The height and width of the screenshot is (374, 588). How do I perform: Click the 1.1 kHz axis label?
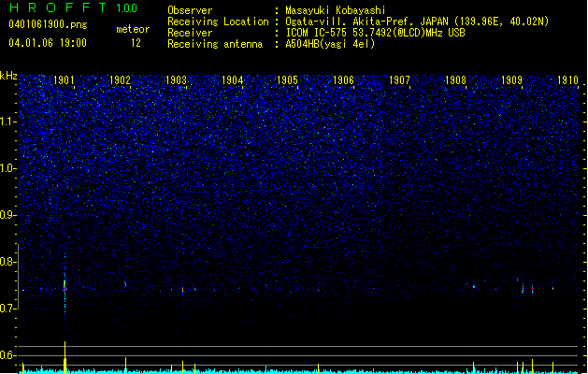[x=7, y=122]
